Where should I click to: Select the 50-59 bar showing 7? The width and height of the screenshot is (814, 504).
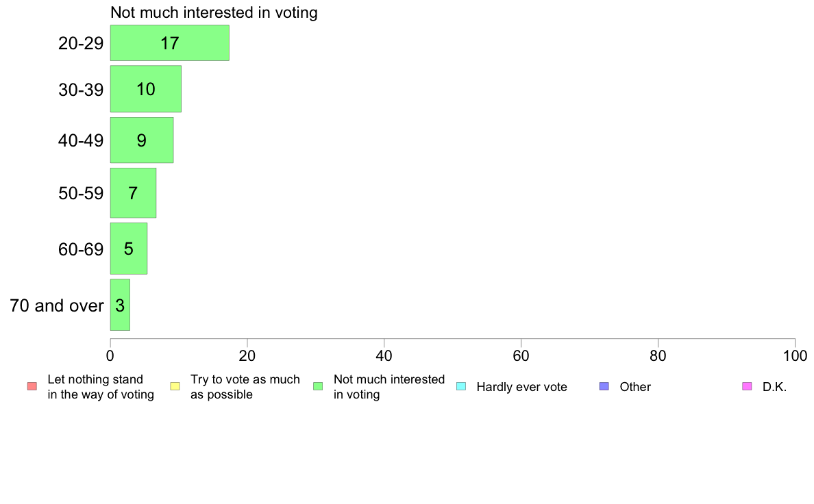[x=133, y=192]
